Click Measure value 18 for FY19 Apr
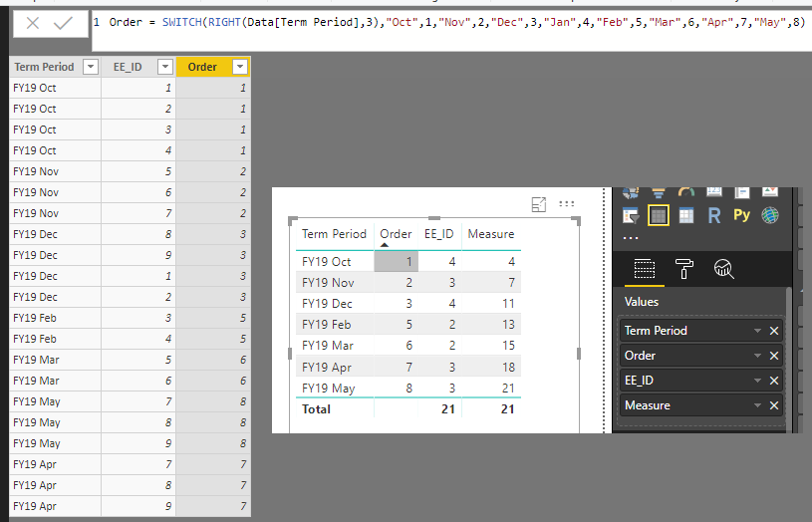812x522 pixels. tap(508, 368)
